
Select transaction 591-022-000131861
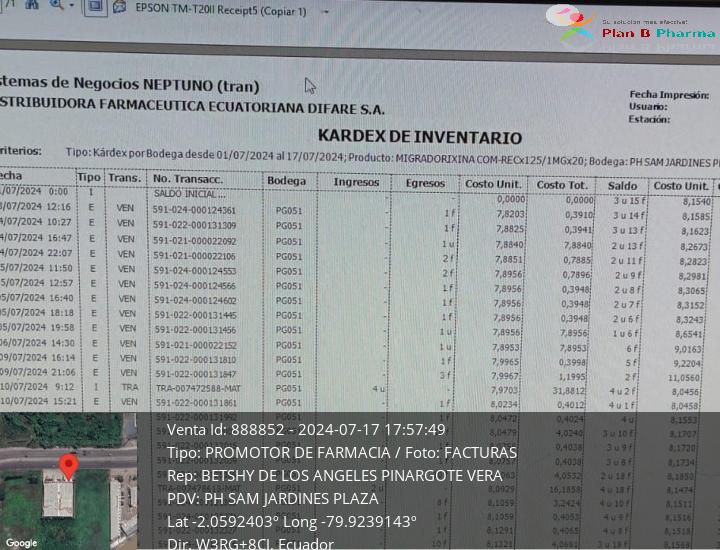pos(196,403)
